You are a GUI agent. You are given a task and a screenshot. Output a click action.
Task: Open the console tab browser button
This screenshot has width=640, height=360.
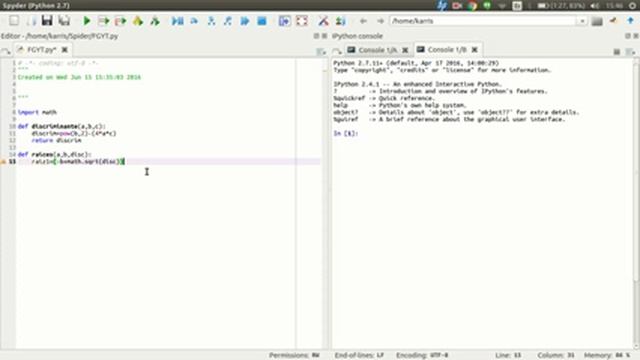point(337,51)
